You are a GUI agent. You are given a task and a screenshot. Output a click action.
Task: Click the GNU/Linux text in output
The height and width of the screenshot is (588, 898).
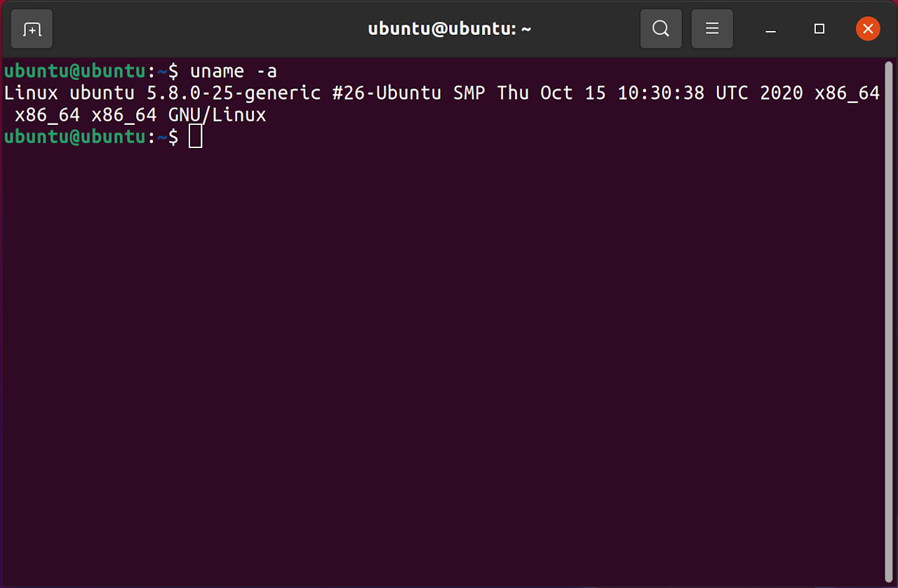[x=217, y=115]
